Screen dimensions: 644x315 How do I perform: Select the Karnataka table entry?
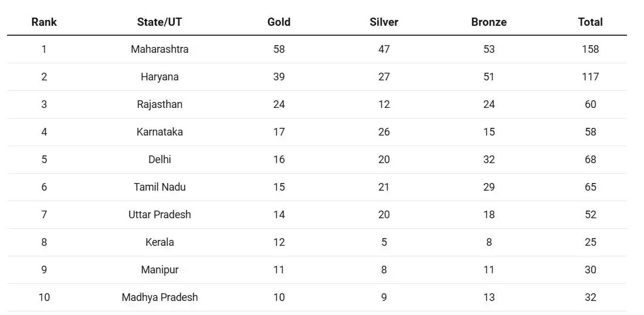(x=160, y=132)
